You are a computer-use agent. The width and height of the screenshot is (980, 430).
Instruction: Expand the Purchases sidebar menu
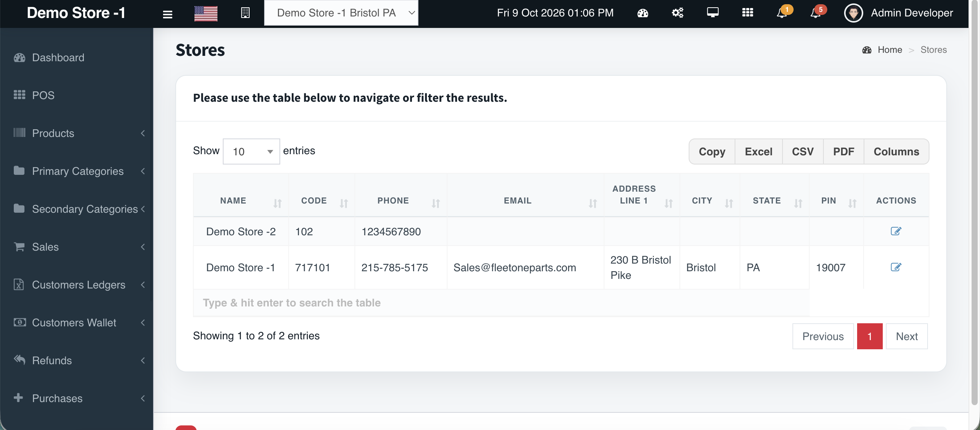77,398
